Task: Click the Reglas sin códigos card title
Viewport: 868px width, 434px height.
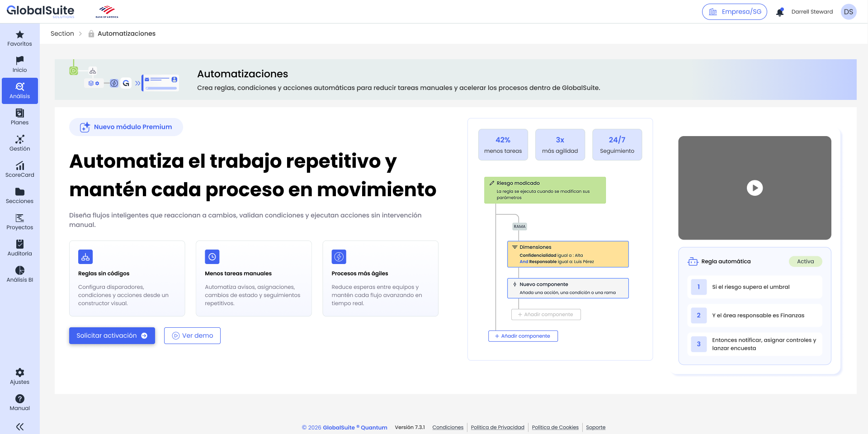Action: (x=104, y=274)
